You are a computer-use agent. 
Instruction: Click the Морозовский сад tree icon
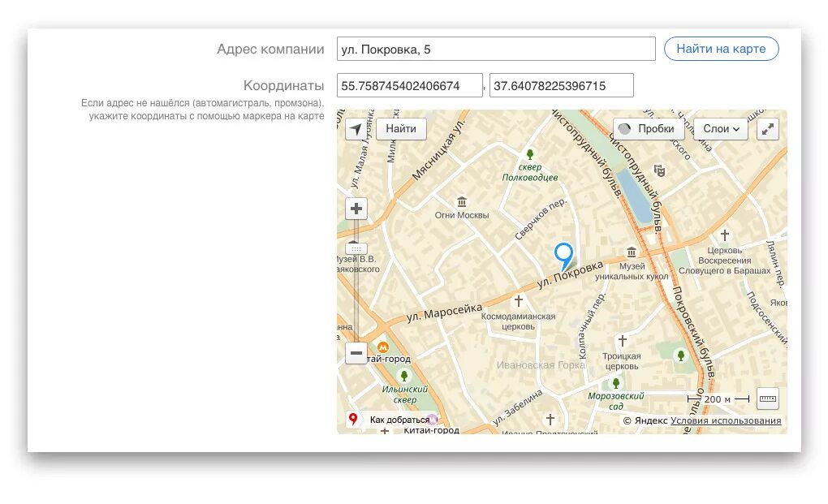[615, 383]
